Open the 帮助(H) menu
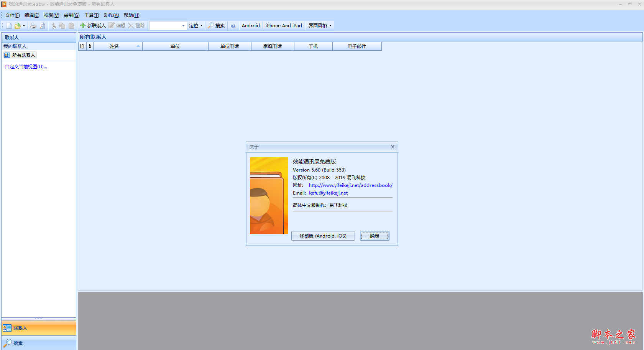 click(131, 15)
